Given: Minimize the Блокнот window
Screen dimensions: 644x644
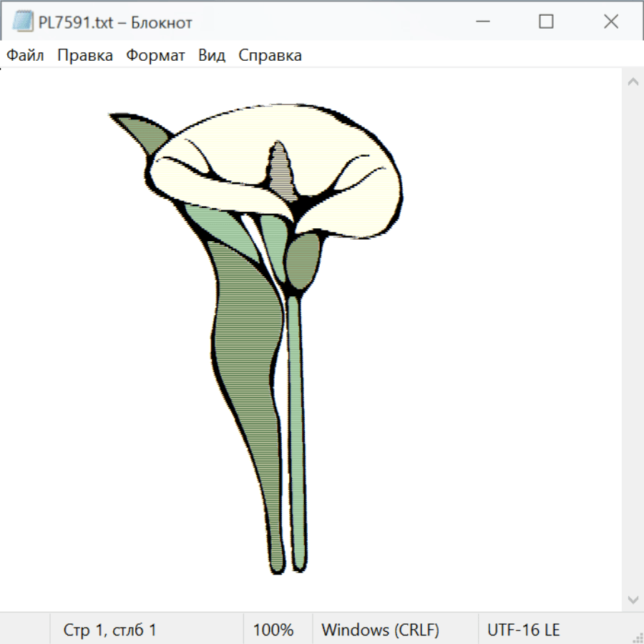Looking at the screenshot, I should tap(482, 22).
